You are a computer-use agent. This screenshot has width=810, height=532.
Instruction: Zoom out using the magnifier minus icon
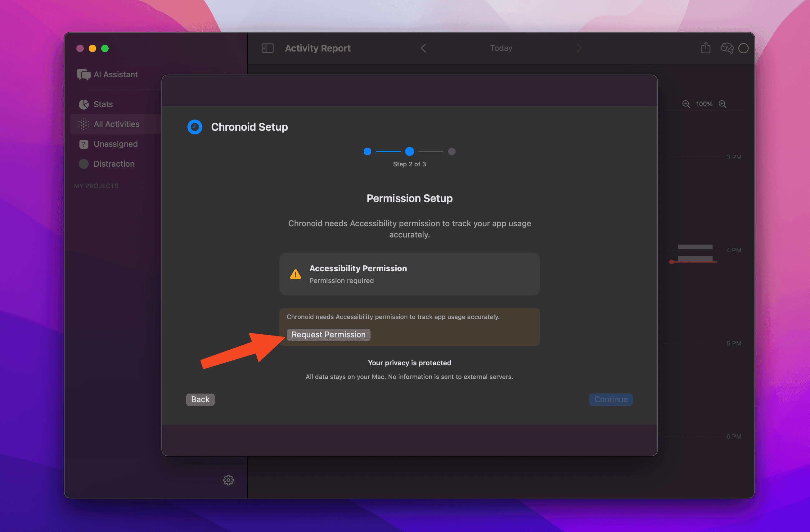click(x=686, y=104)
